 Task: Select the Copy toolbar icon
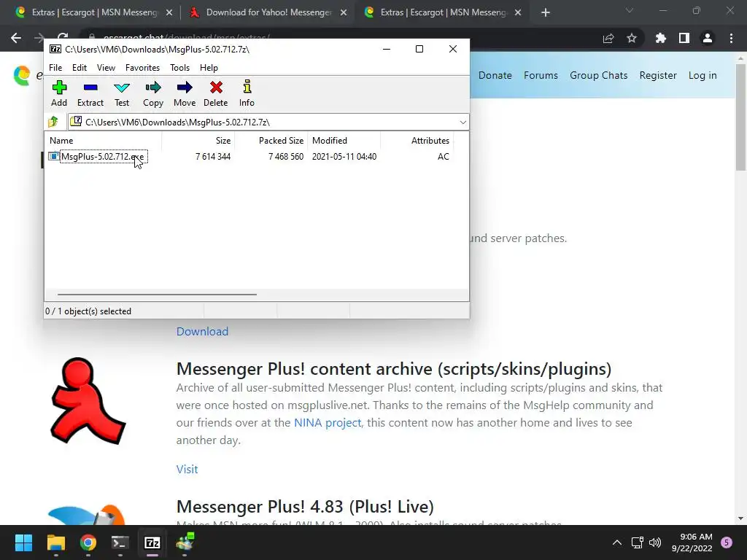[x=153, y=93]
